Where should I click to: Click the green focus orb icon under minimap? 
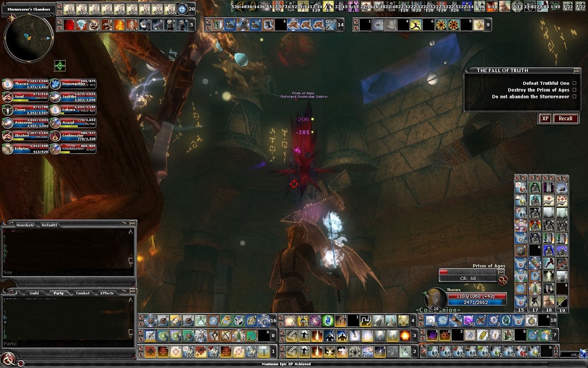click(60, 65)
